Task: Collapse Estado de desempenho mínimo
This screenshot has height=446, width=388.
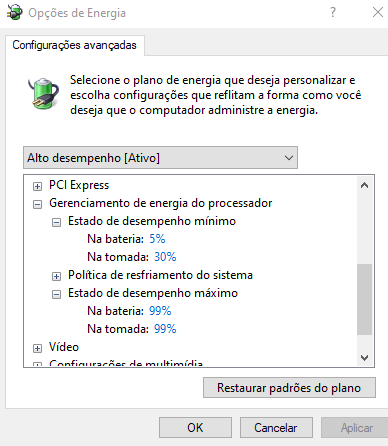Action: point(56,222)
